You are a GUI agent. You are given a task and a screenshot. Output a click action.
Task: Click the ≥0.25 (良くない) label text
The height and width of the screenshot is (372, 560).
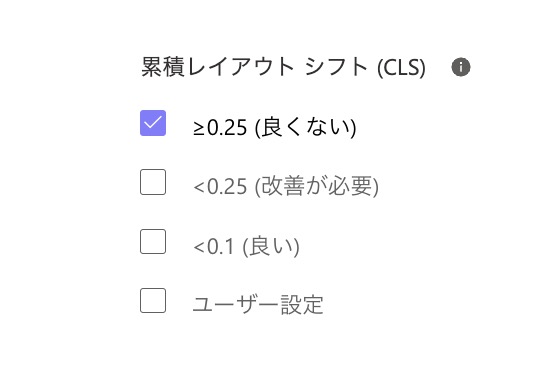coord(275,127)
